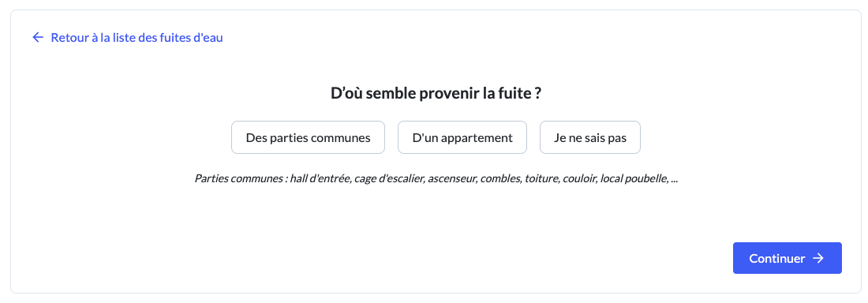Viewport: 868px width, 303px height.
Task: Tap the arrow beside Retour à la liste
Action: 38,38
